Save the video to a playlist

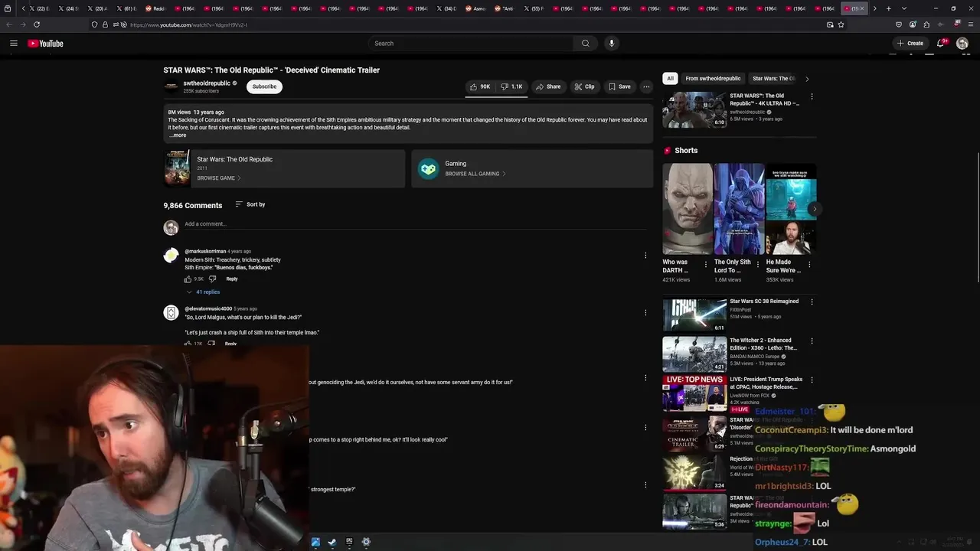619,86
